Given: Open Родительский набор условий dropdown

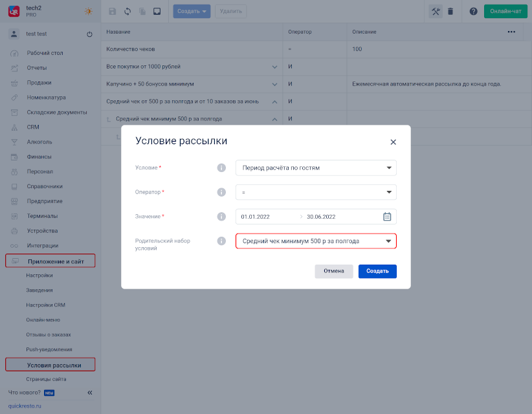Looking at the screenshot, I should click(x=316, y=241).
